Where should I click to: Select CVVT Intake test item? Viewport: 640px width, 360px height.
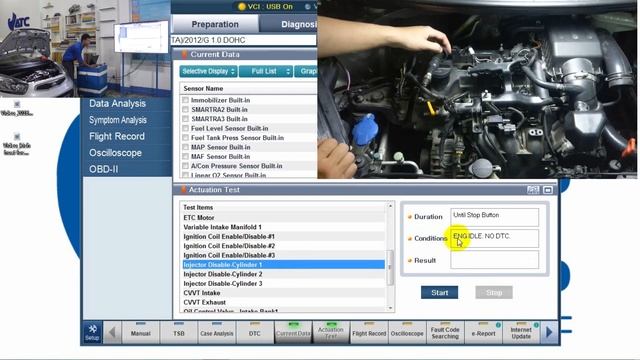coord(284,293)
